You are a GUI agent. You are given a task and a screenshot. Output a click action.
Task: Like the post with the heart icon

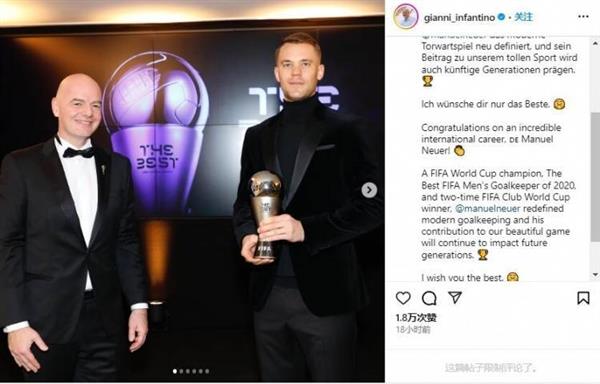click(403, 298)
